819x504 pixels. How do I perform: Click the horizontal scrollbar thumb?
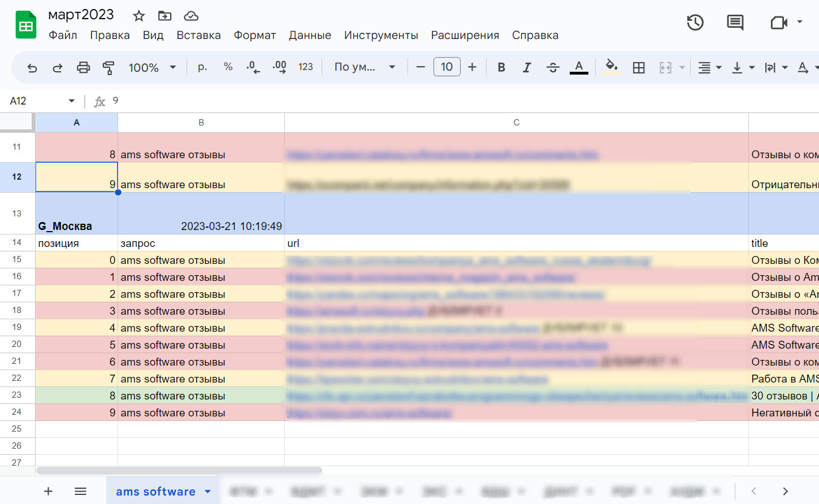click(x=179, y=470)
